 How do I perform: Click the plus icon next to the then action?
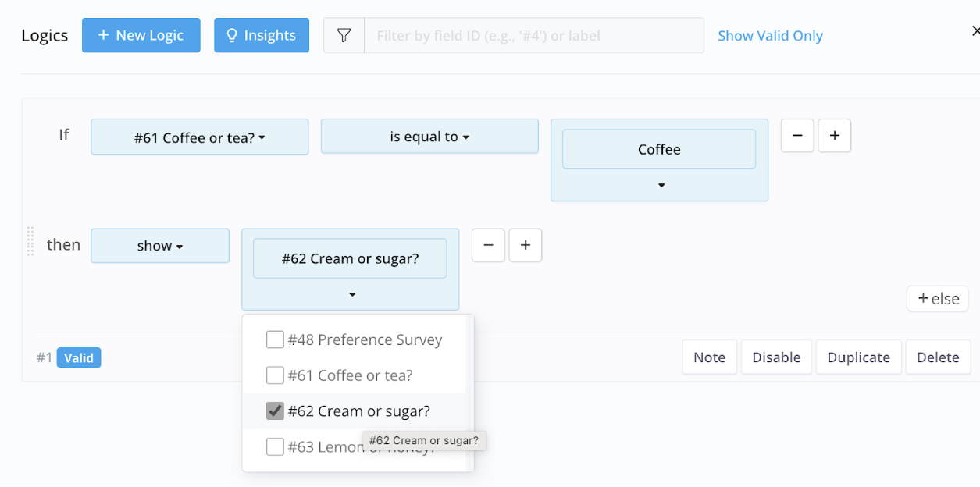pyautogui.click(x=525, y=245)
